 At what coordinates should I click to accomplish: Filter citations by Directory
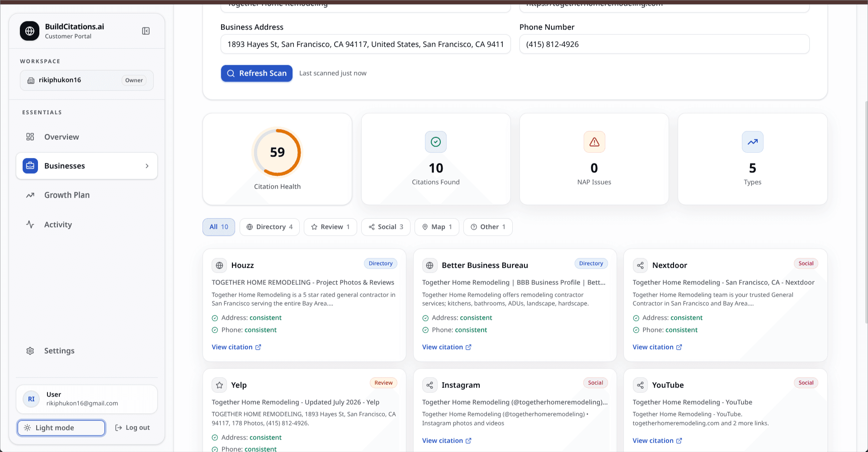click(x=270, y=227)
